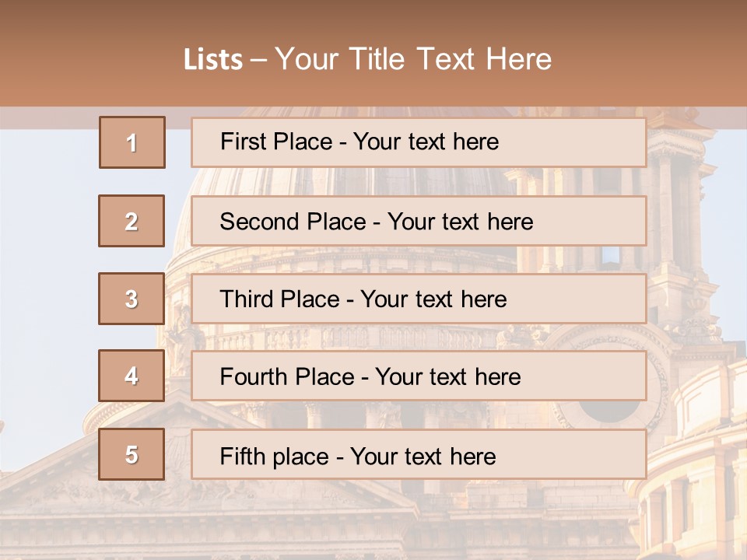The image size is (747, 560).
Task: Click the "Third Place" text box
Action: coord(418,299)
